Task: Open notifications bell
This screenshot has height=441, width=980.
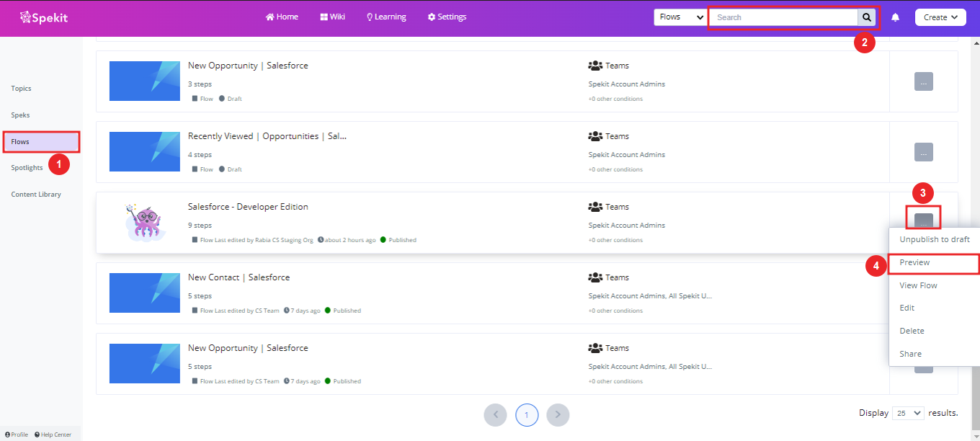Action: [896, 17]
